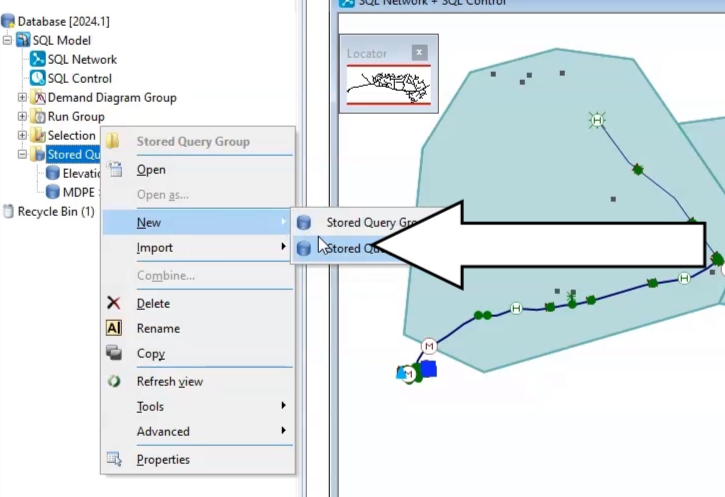Click the Recycle Bin icon

(8, 211)
